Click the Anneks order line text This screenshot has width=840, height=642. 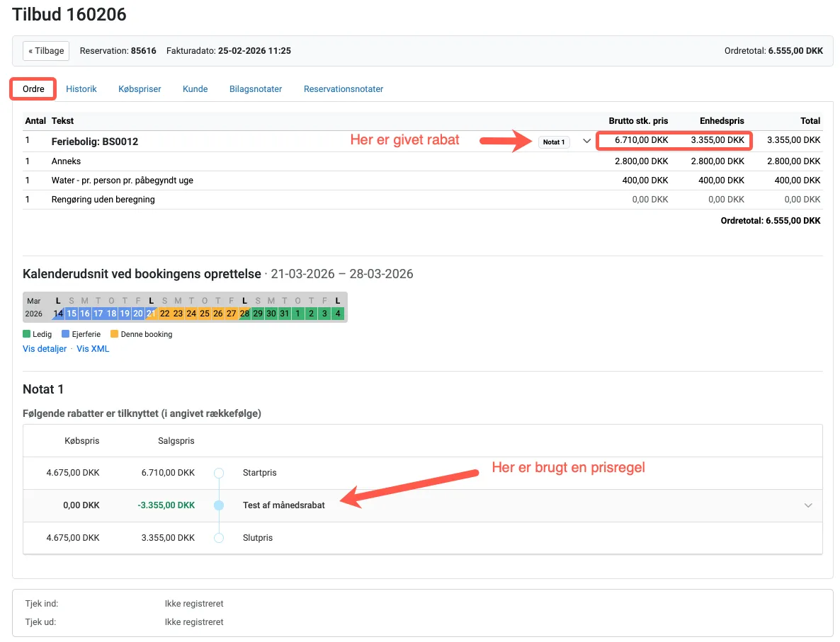click(x=66, y=161)
